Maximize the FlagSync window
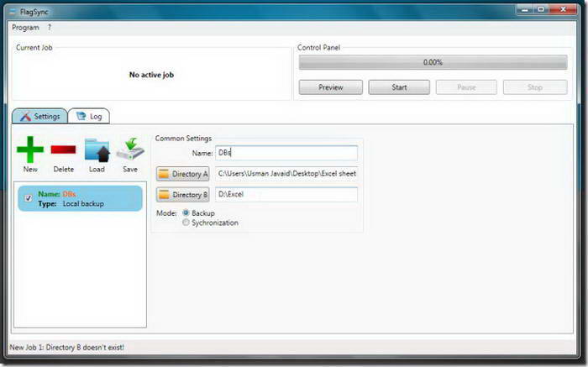This screenshot has width=588, height=367. (x=541, y=9)
